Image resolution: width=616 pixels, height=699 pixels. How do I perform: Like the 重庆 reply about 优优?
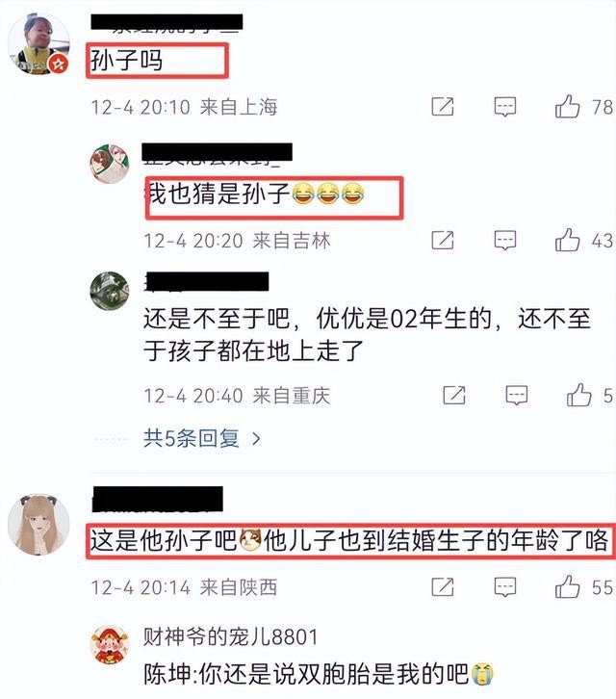click(x=578, y=395)
